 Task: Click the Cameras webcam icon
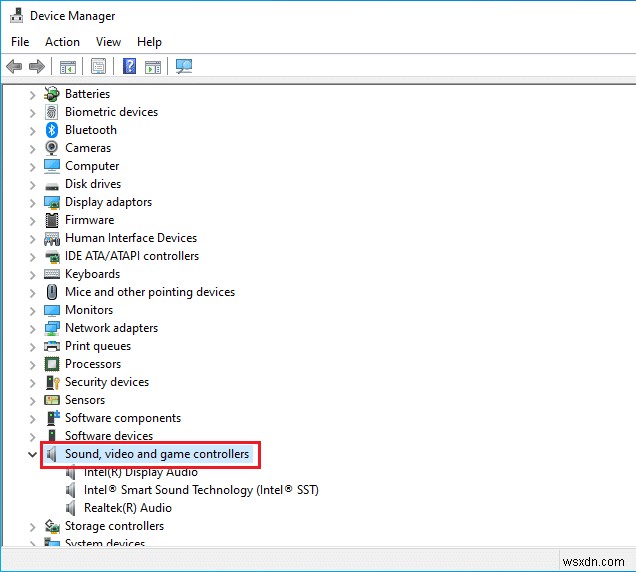point(52,148)
